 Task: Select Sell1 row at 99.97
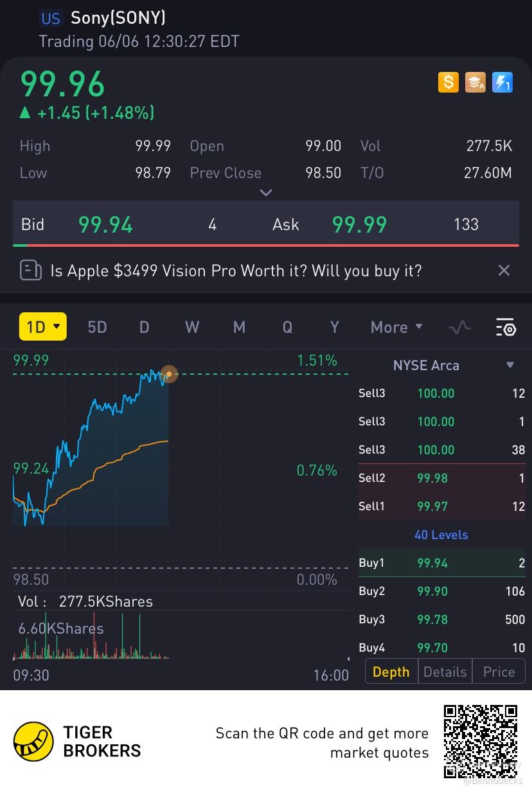point(441,506)
